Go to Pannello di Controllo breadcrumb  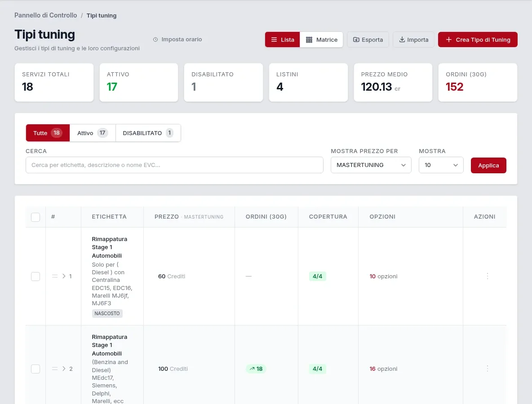coord(45,15)
